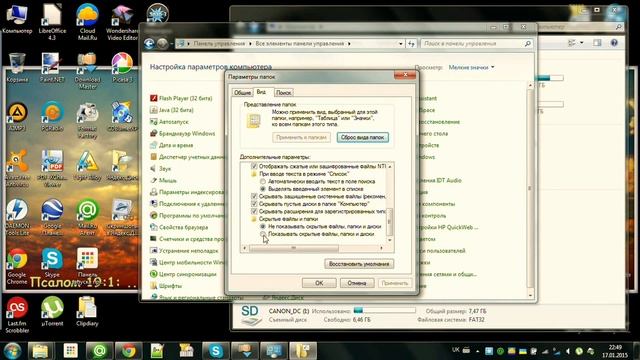
Task: Open Java (32 бита) control panel item
Action: (172, 110)
